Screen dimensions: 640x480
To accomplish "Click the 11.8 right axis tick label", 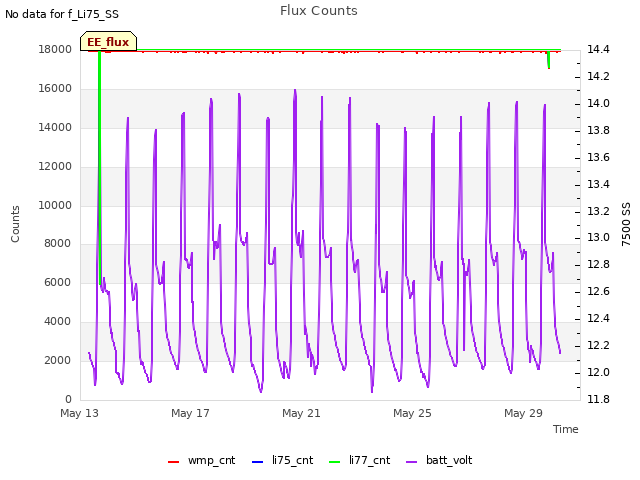I will pos(598,399).
